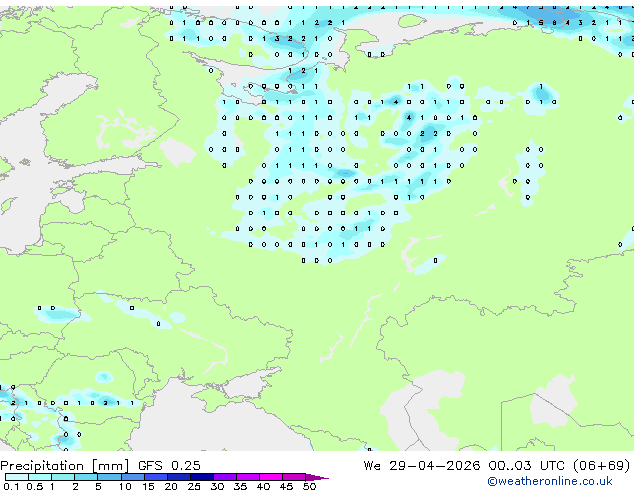Screen dimensions: 634x490
Task: Select the 35–40 mm magenta legend swatch
Action: click(x=248, y=477)
